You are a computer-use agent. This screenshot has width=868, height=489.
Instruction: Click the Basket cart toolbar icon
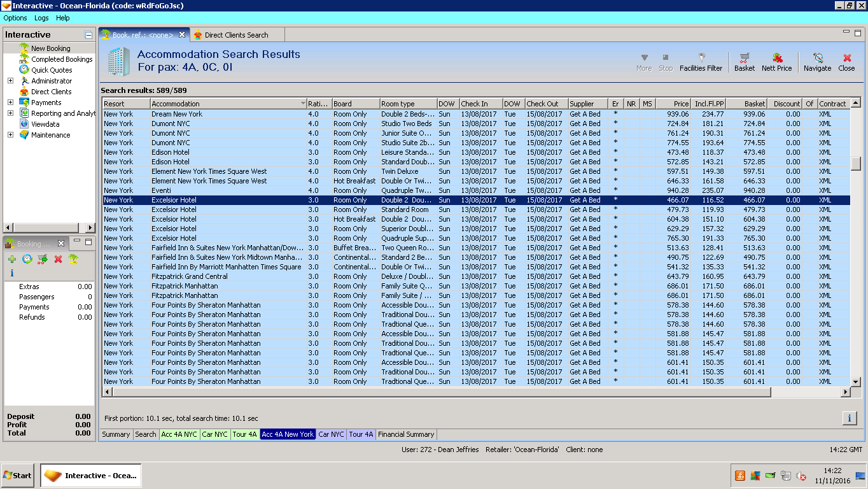[744, 62]
